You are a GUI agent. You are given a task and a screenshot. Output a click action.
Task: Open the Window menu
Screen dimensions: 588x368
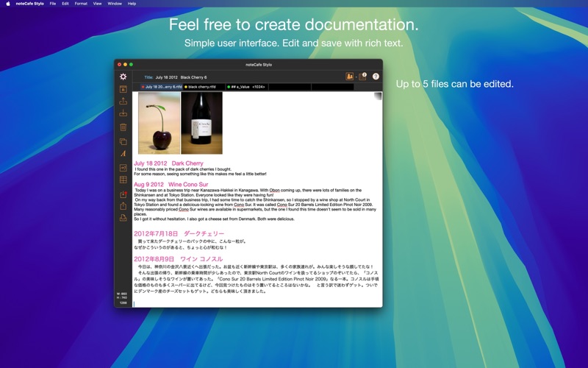click(115, 4)
